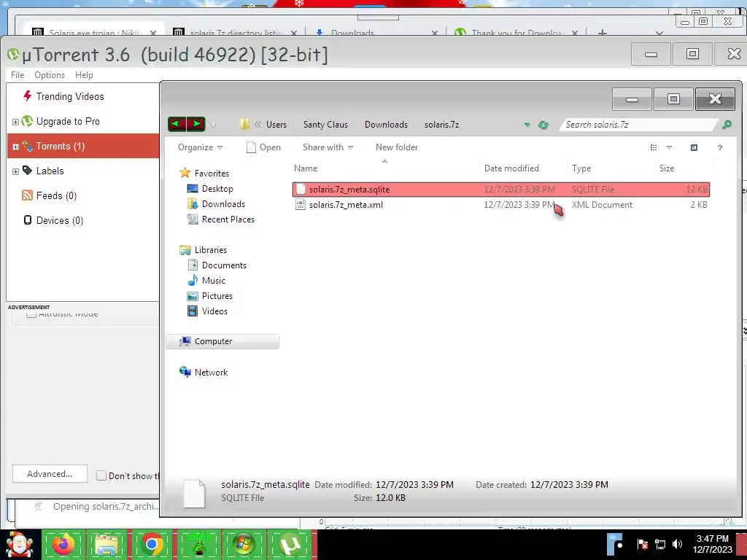This screenshot has height=560, width=747.
Task: Select Libraries in the navigation pane
Action: click(211, 249)
